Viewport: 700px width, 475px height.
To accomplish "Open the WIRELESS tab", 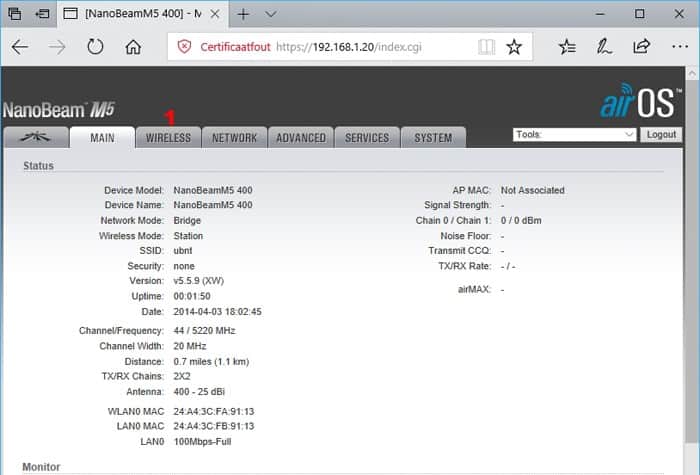I will (x=168, y=138).
